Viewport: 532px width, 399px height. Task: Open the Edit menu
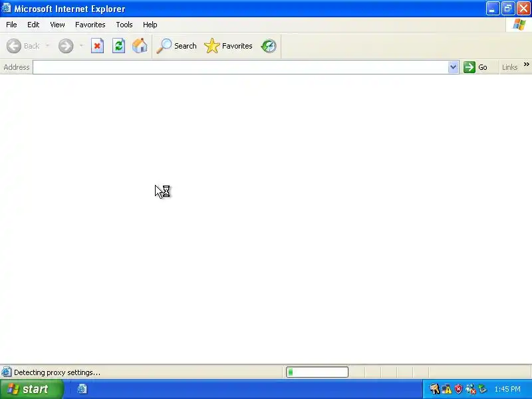(x=33, y=25)
